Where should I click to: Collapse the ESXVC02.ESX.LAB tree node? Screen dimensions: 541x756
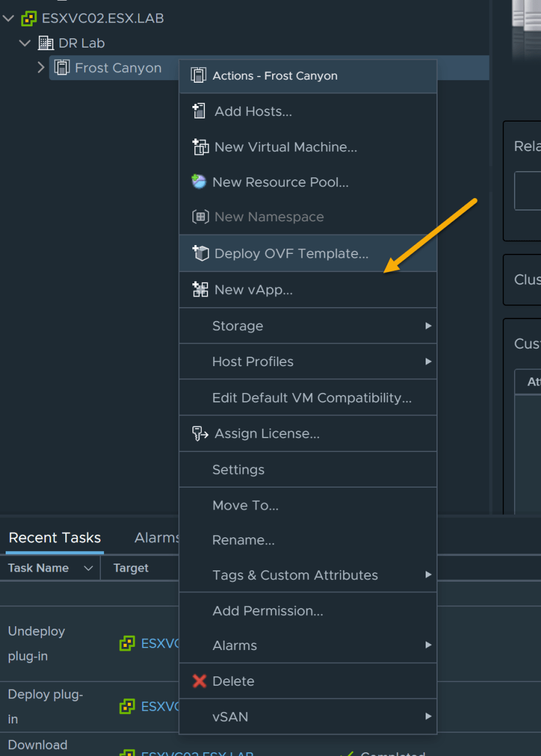pos(8,19)
